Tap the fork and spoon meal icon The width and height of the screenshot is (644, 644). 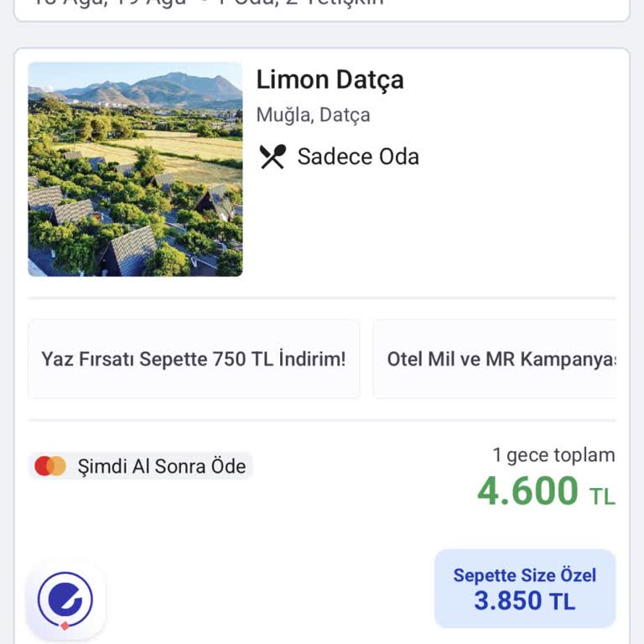(x=273, y=157)
